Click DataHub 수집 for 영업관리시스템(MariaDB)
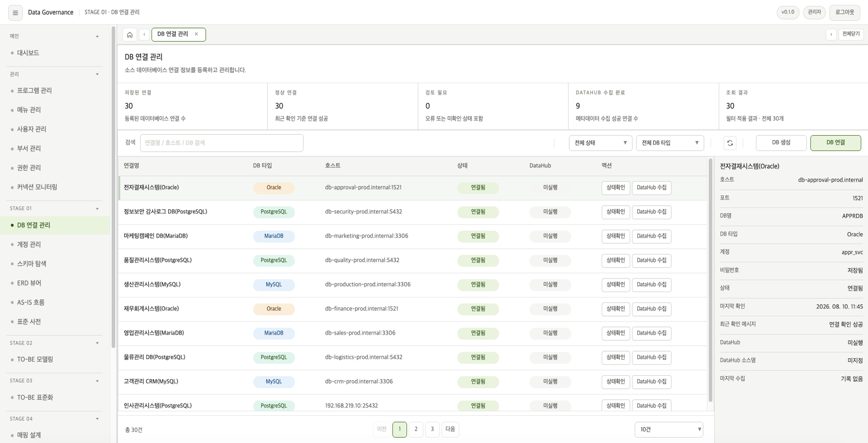This screenshot has width=868, height=443. [651, 333]
